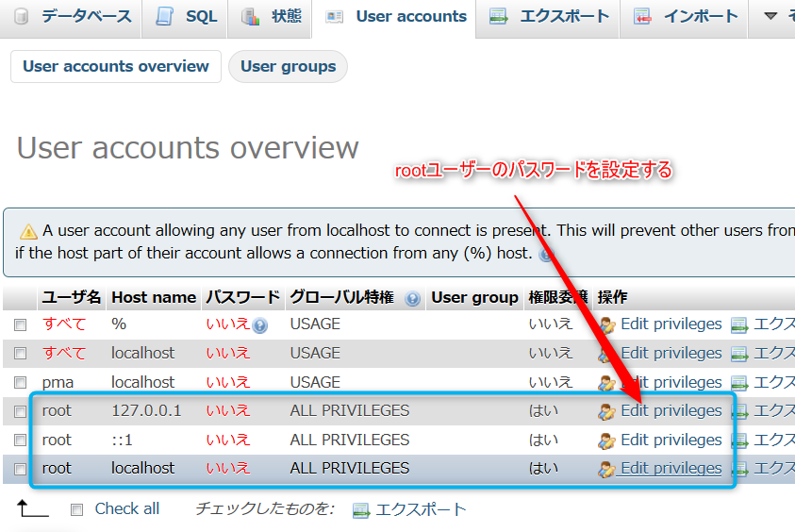Toggle the Check all checkbox
This screenshot has height=532, width=795.
click(x=76, y=509)
